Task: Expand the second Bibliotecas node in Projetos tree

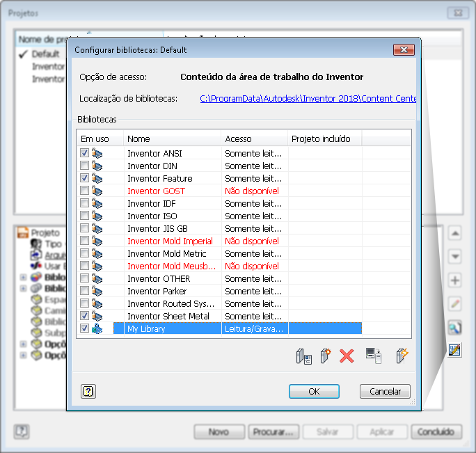Action: [x=23, y=288]
